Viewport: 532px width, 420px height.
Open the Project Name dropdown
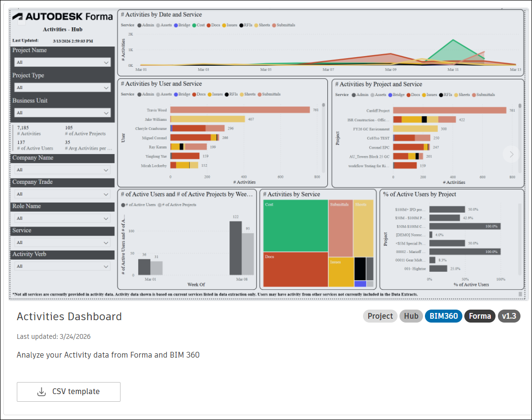(x=62, y=62)
